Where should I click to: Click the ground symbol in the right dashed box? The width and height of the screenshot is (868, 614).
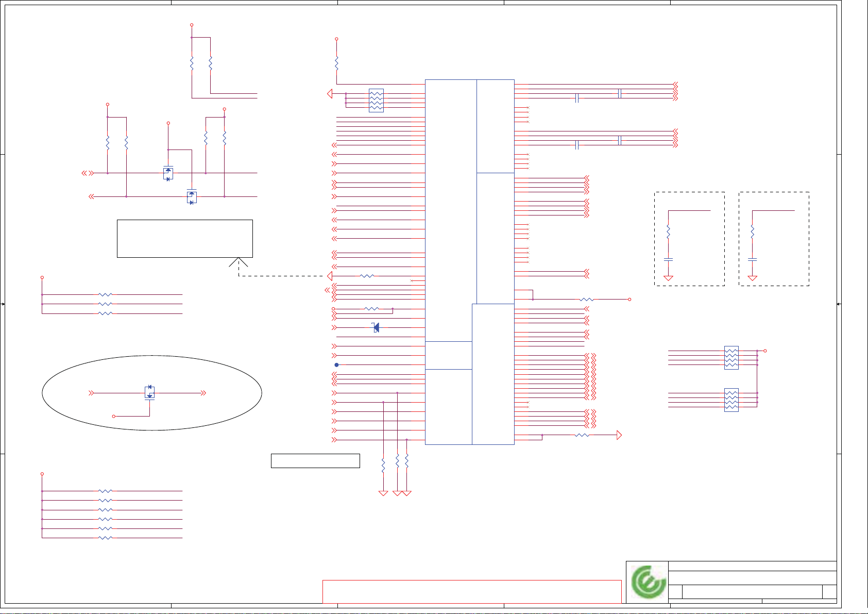click(752, 278)
